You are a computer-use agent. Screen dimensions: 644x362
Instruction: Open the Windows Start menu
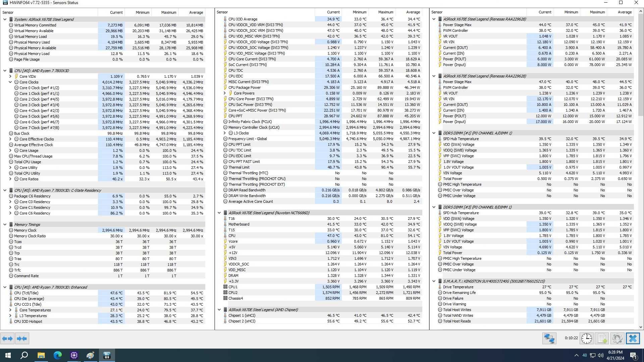coord(8,355)
